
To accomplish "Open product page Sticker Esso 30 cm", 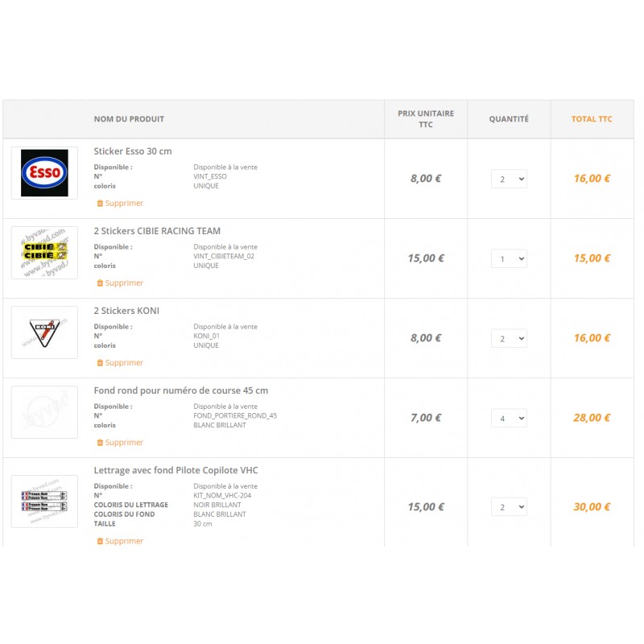I will pos(133,151).
